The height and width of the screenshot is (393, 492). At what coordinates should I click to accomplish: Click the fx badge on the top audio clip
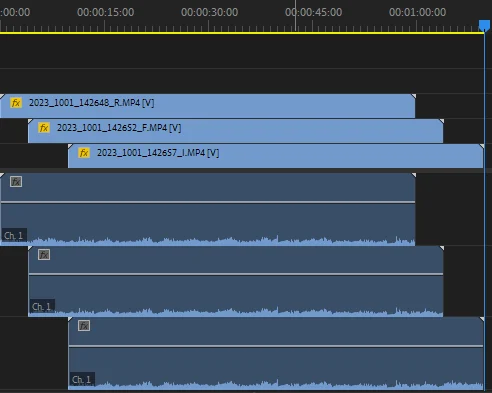(x=16, y=182)
